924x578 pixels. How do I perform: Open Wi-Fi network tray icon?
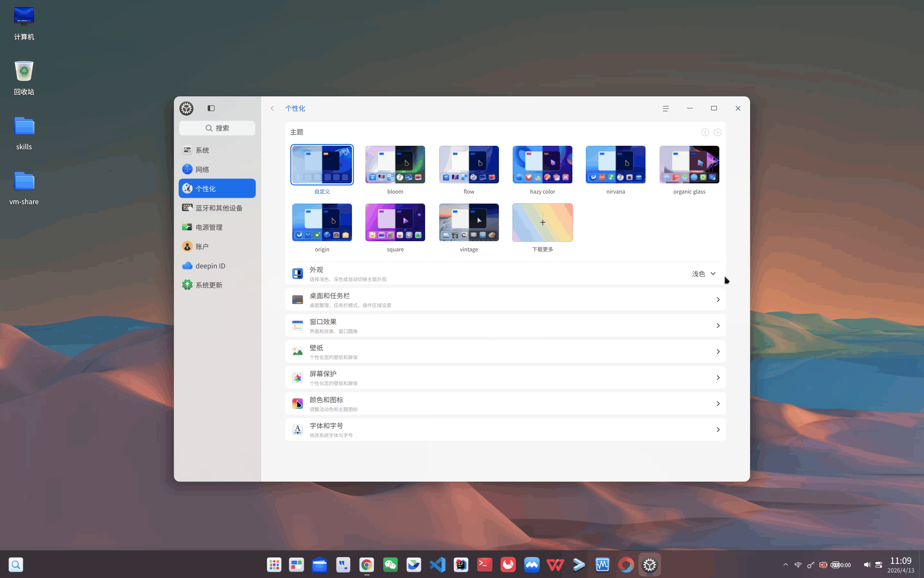click(x=798, y=565)
